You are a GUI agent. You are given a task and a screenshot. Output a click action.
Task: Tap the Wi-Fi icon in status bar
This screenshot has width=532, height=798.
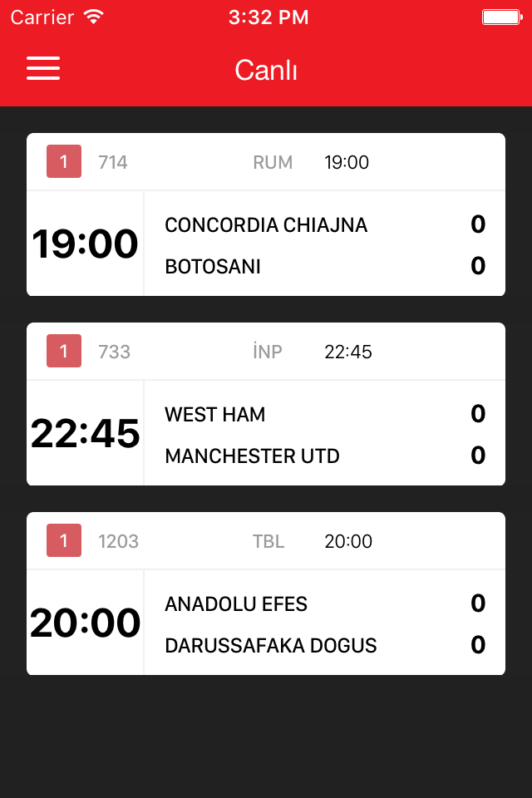click(x=94, y=17)
